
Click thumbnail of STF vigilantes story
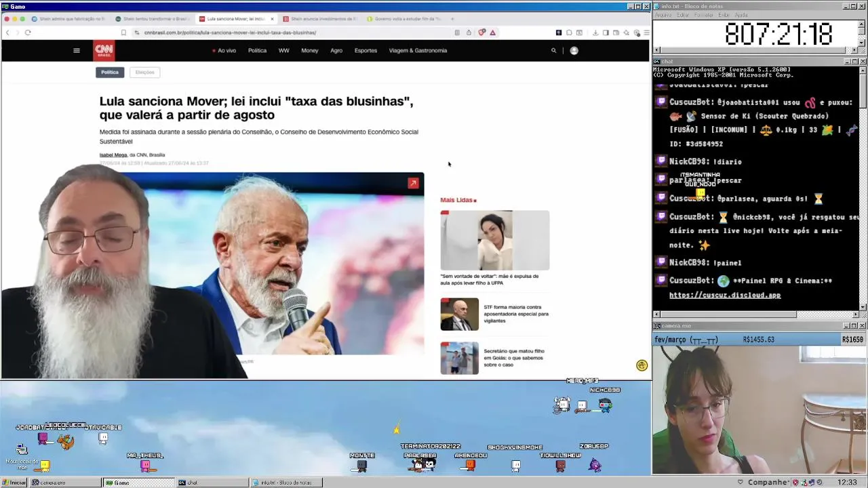(459, 314)
